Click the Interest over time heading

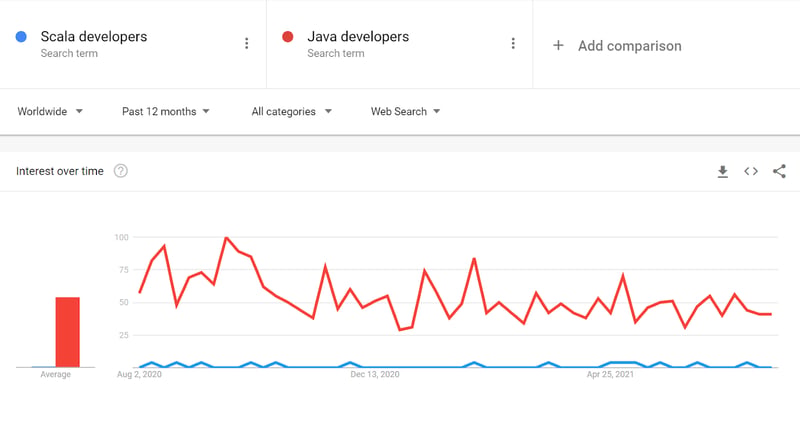click(60, 171)
